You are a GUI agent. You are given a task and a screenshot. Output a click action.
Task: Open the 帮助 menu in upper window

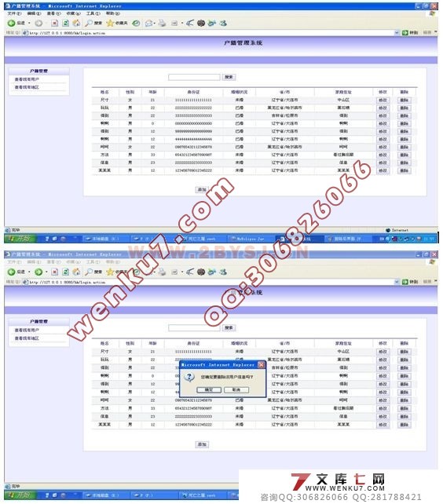point(113,13)
